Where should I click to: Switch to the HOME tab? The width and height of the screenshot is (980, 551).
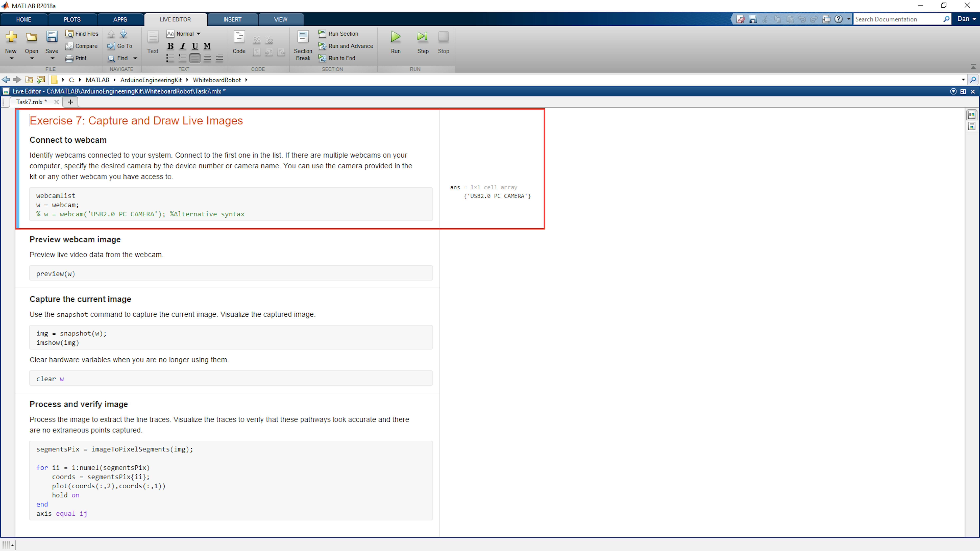(24, 19)
